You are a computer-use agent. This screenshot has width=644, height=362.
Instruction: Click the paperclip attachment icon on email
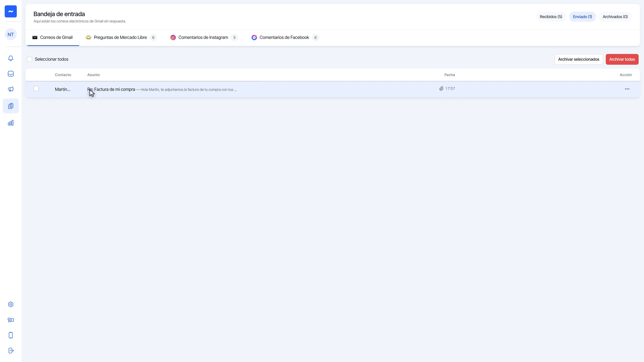(441, 88)
